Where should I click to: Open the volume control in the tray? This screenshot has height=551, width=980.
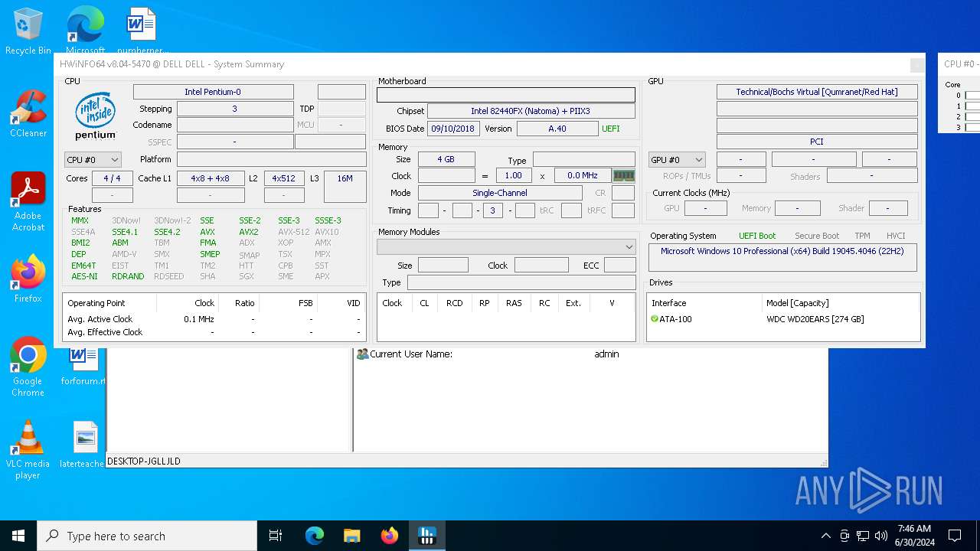(881, 536)
